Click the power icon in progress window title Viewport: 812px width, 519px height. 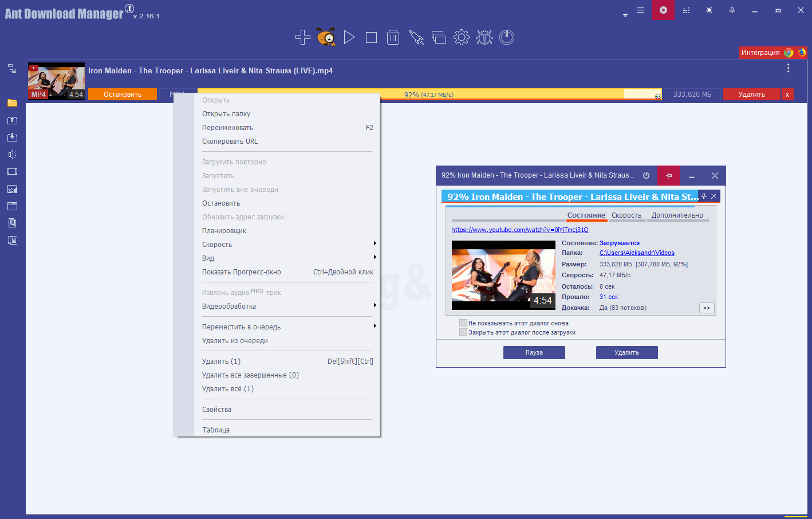point(646,176)
